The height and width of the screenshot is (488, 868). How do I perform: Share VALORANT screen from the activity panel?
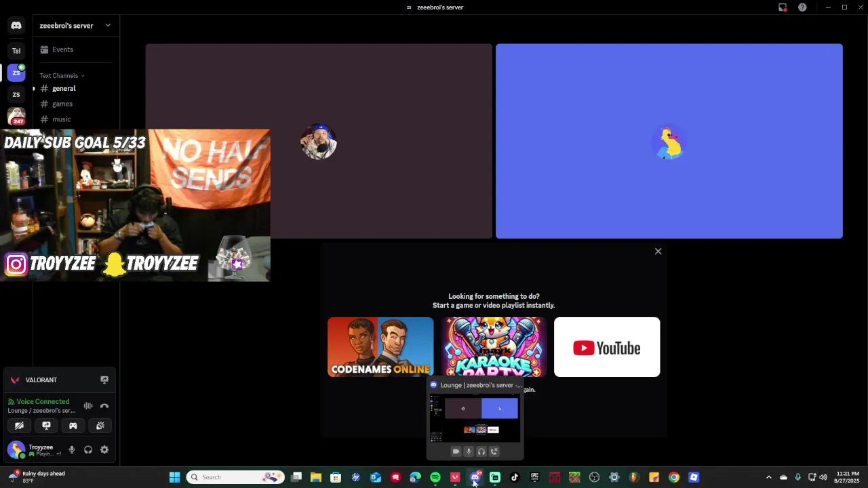104,380
